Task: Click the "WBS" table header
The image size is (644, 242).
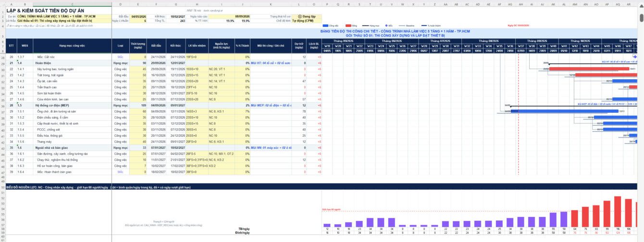Action: pyautogui.click(x=25, y=46)
